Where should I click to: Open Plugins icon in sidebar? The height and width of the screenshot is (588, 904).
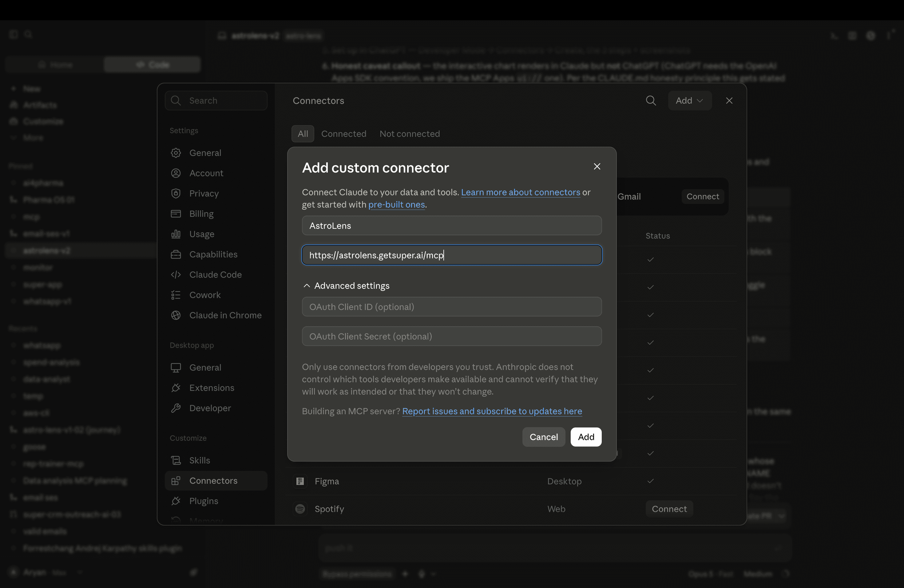point(176,501)
